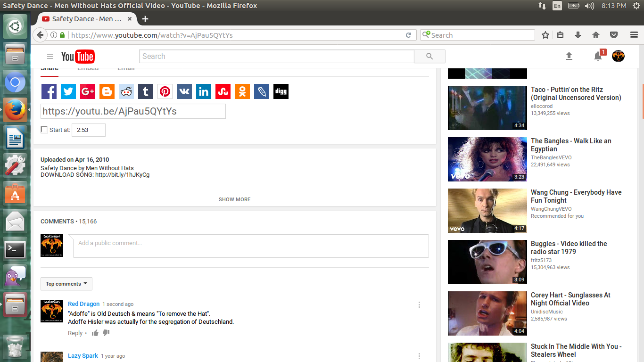644x362 pixels.
Task: Reply to Red Dragon comment
Action: tap(75, 333)
